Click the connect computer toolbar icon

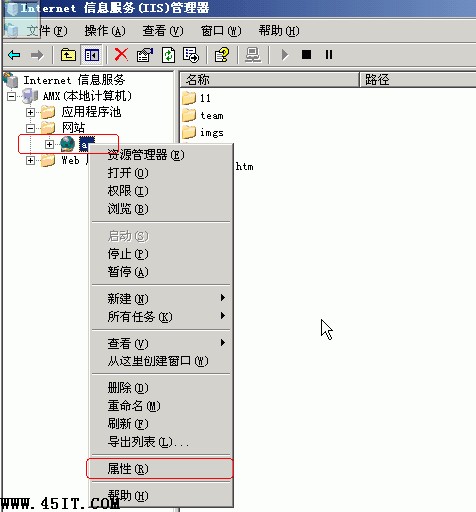pyautogui.click(x=253, y=55)
